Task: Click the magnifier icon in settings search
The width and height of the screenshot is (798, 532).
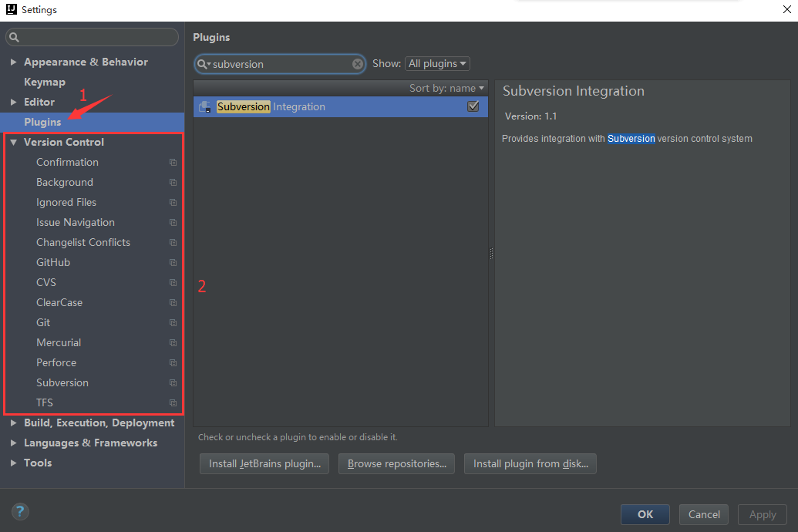Action: 14,37
